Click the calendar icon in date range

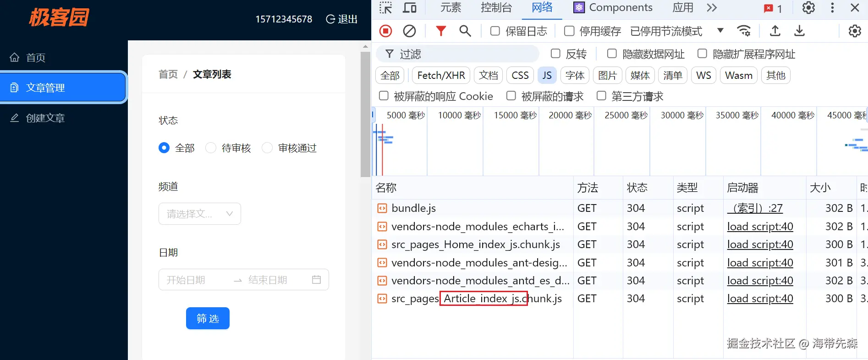click(x=316, y=279)
